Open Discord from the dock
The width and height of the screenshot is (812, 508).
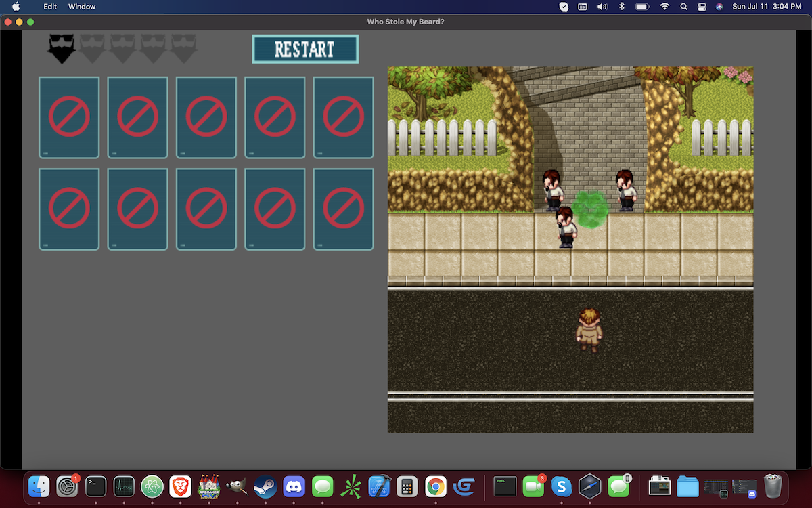[294, 486]
